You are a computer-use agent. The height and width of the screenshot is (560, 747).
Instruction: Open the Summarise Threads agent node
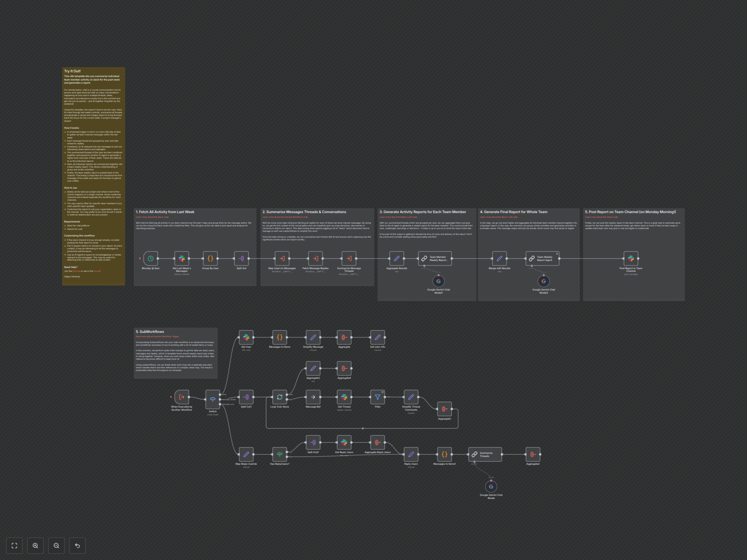tap(485, 455)
